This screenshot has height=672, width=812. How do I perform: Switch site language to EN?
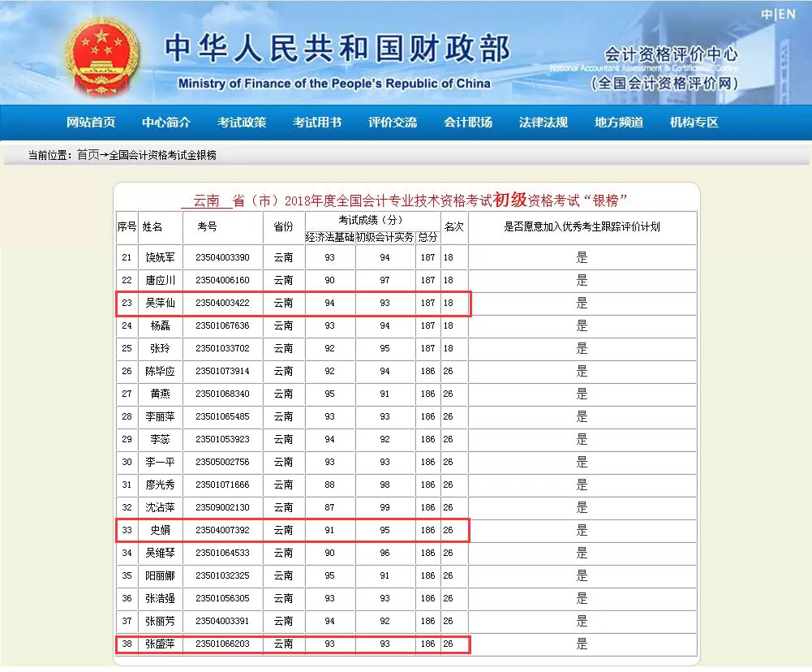point(784,11)
